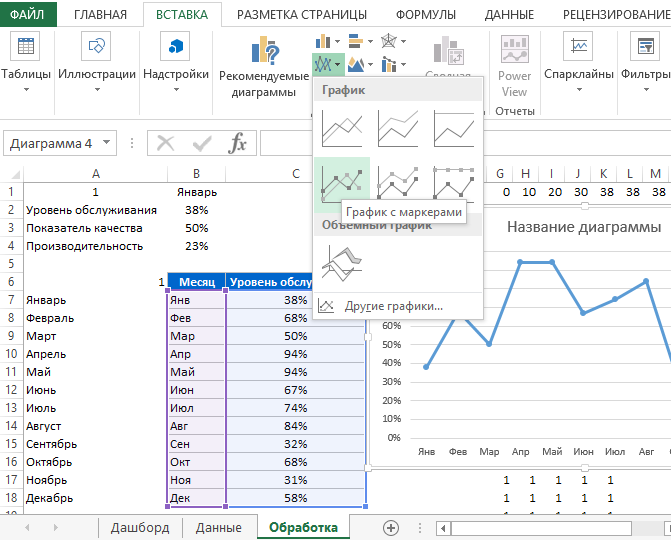Open the Illustrations (Иллюстрации) group

coord(97,60)
